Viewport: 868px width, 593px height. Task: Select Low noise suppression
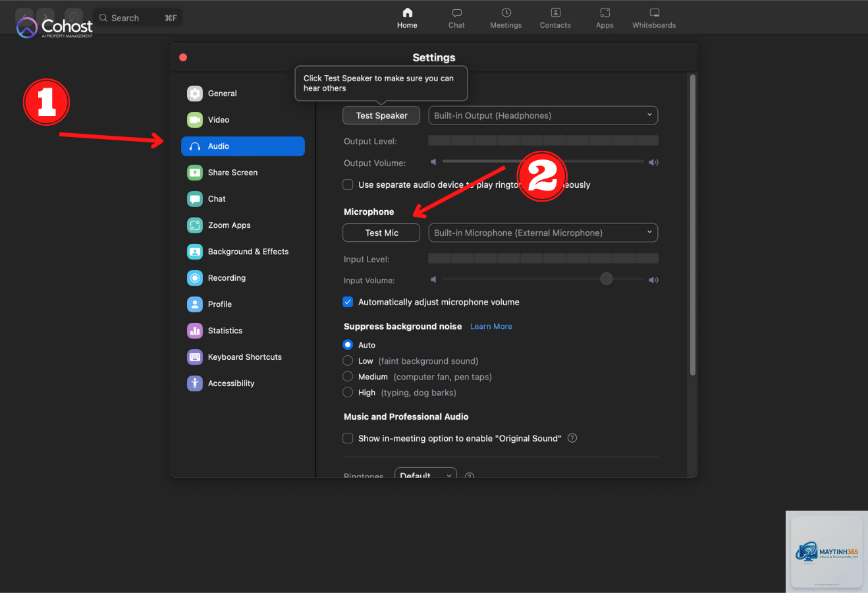pos(348,360)
